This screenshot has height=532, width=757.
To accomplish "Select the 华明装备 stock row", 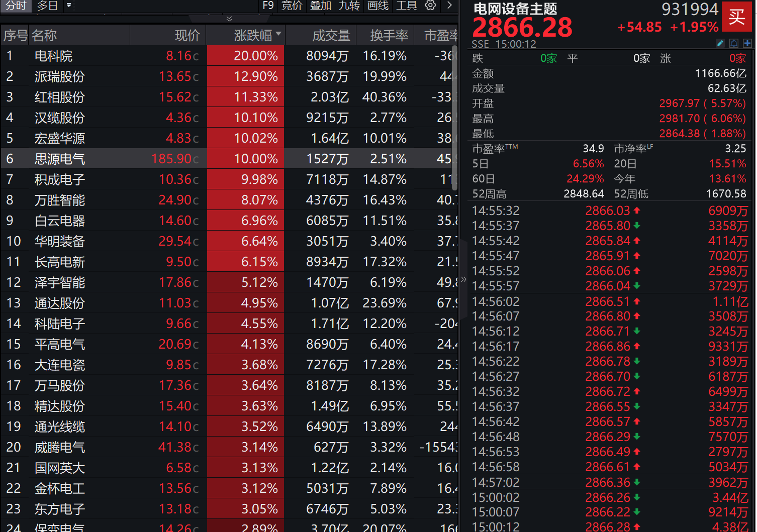I will click(x=229, y=241).
